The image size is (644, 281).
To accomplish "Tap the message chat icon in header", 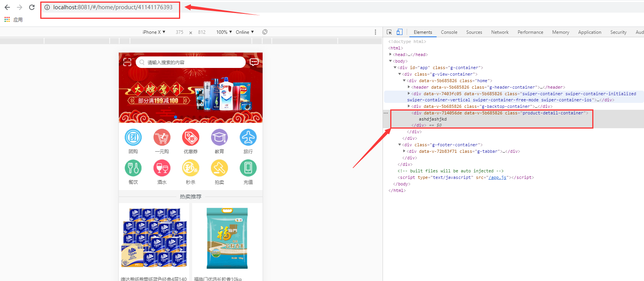I will [254, 62].
